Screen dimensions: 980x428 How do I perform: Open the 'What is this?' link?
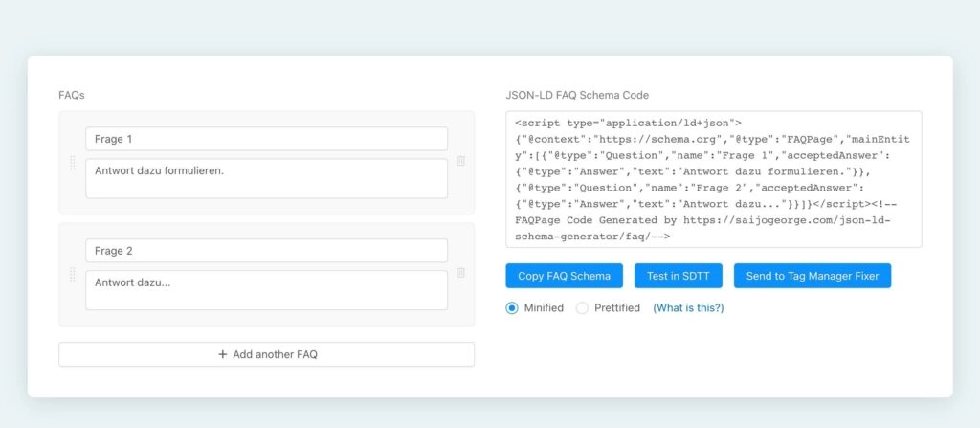pos(688,308)
